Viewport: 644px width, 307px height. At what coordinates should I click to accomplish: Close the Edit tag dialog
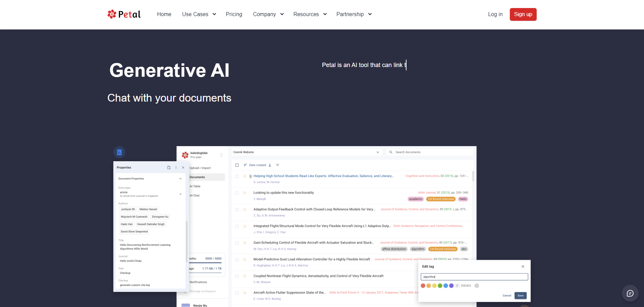tap(523, 266)
